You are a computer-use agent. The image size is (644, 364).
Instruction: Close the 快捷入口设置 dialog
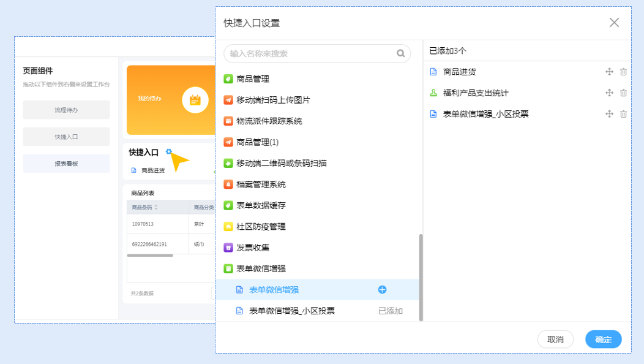614,23
